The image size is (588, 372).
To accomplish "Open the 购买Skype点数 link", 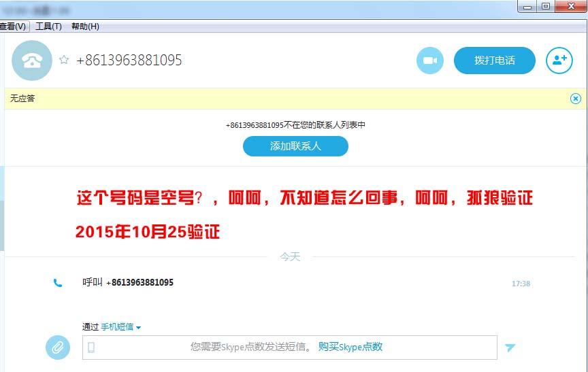I will (x=350, y=347).
